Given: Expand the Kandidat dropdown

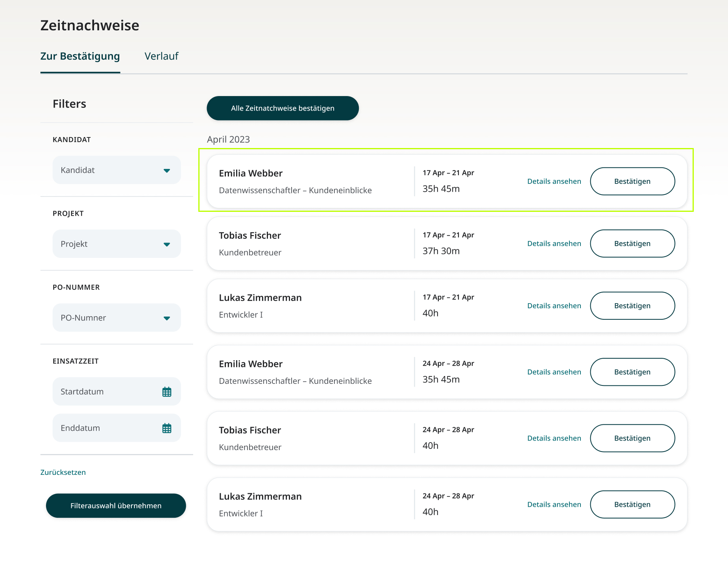Looking at the screenshot, I should point(167,170).
